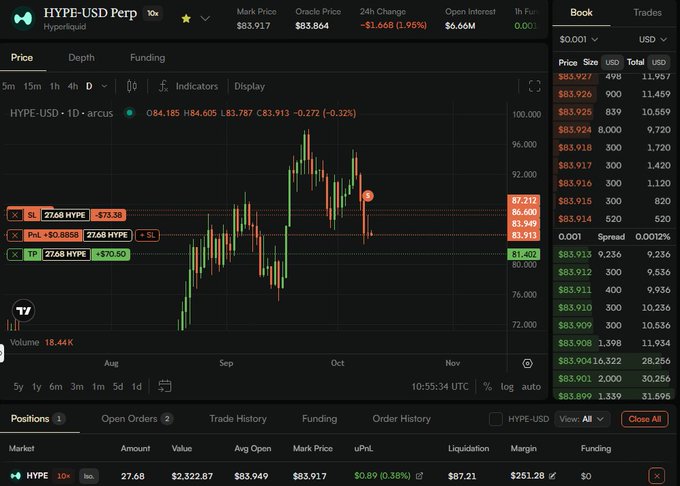Open the Order History tab

coord(401,419)
